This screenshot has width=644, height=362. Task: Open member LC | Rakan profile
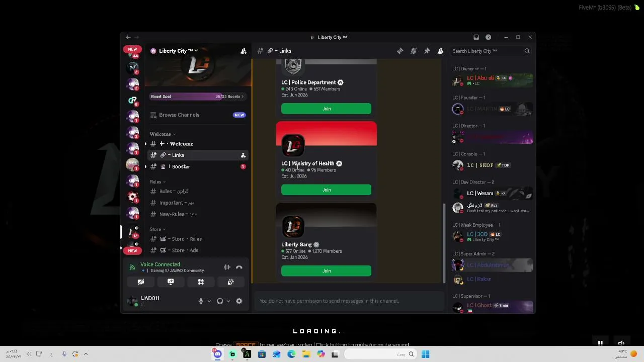(x=492, y=279)
